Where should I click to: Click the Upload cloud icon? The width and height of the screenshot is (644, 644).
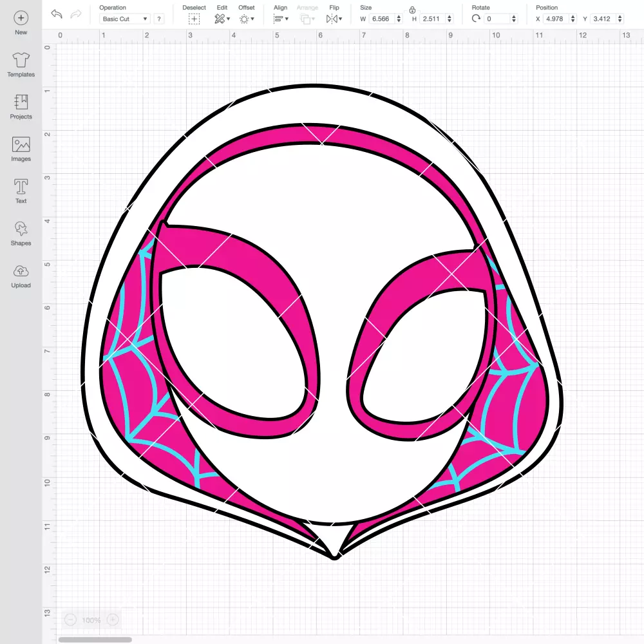tap(21, 271)
